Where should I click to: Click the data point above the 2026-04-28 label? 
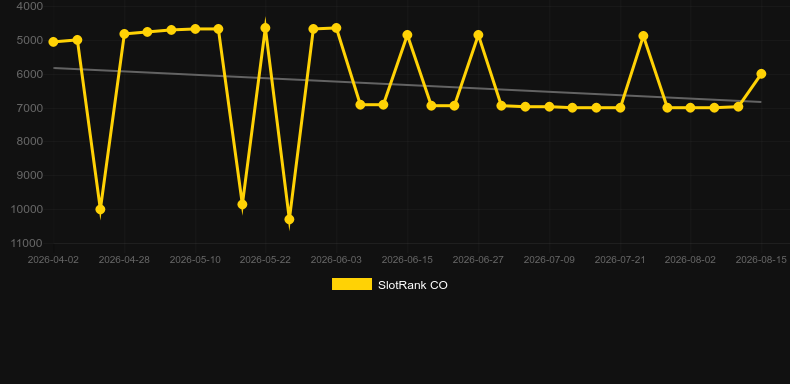point(124,34)
